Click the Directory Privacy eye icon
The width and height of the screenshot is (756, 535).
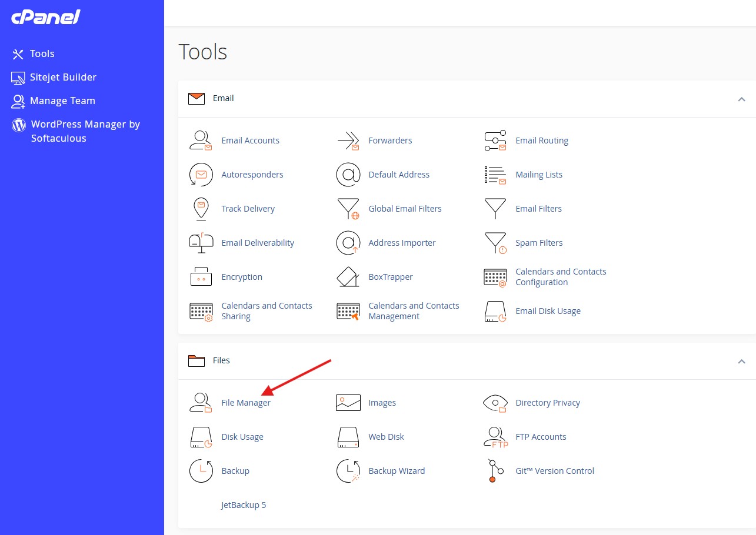tap(495, 403)
